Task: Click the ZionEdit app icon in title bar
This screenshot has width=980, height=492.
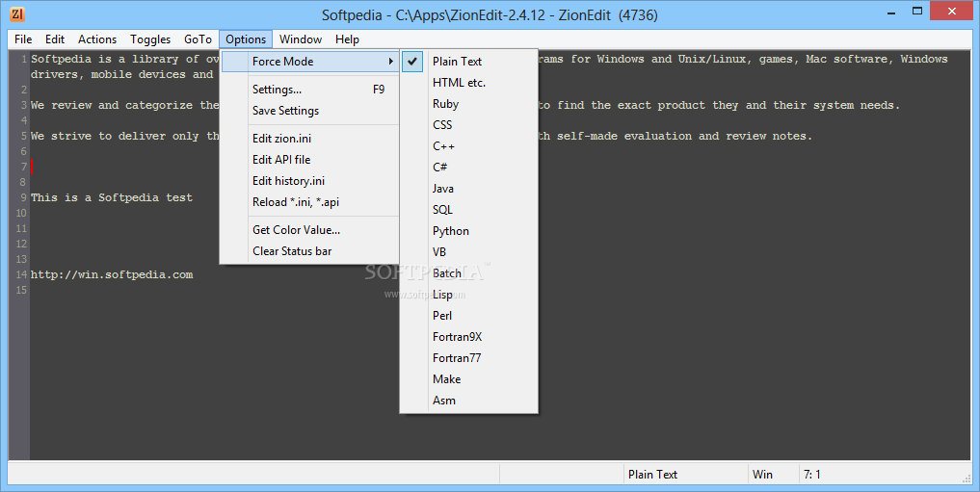Action: pyautogui.click(x=17, y=13)
